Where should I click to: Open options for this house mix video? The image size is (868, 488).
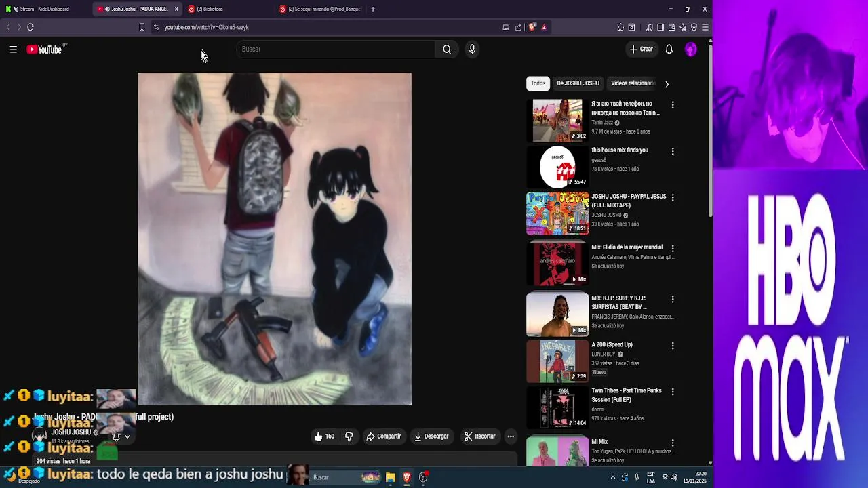tap(673, 151)
